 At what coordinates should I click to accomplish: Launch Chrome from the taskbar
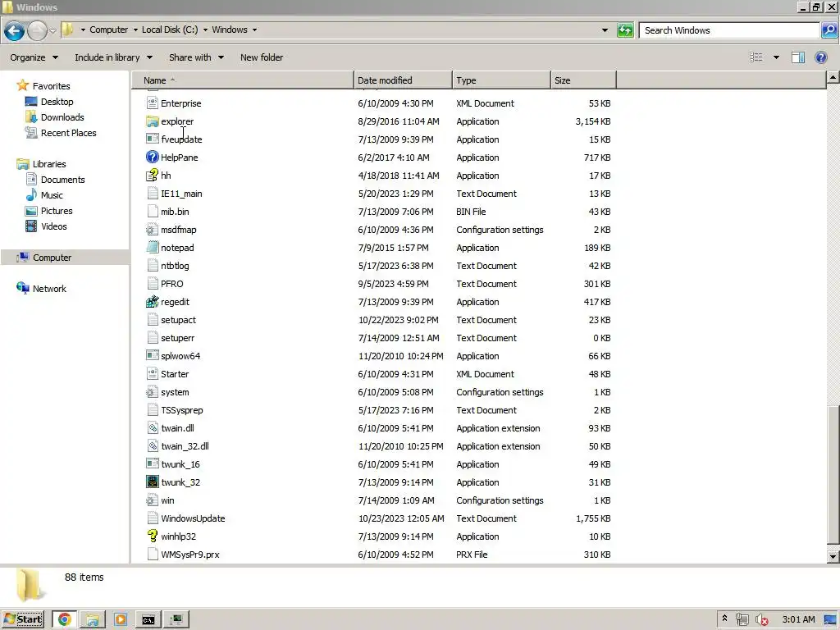pyautogui.click(x=65, y=620)
